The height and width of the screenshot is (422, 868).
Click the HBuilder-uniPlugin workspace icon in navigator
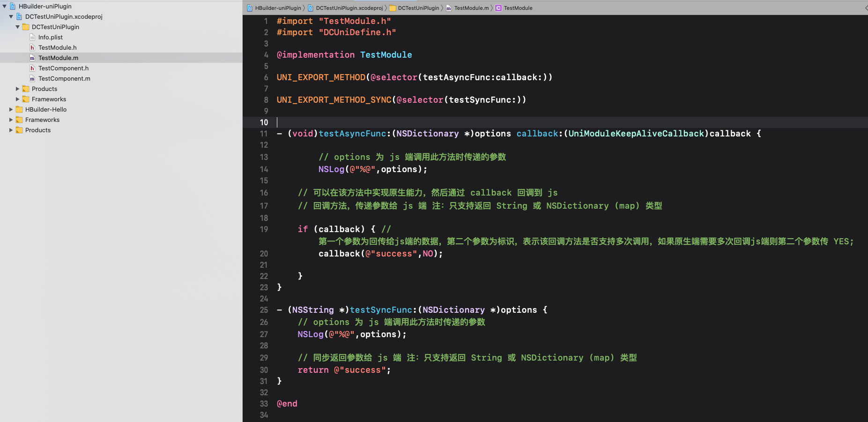[x=13, y=6]
